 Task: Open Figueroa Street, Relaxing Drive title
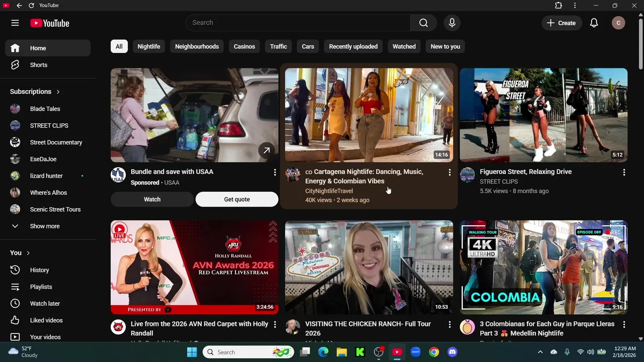pyautogui.click(x=526, y=172)
